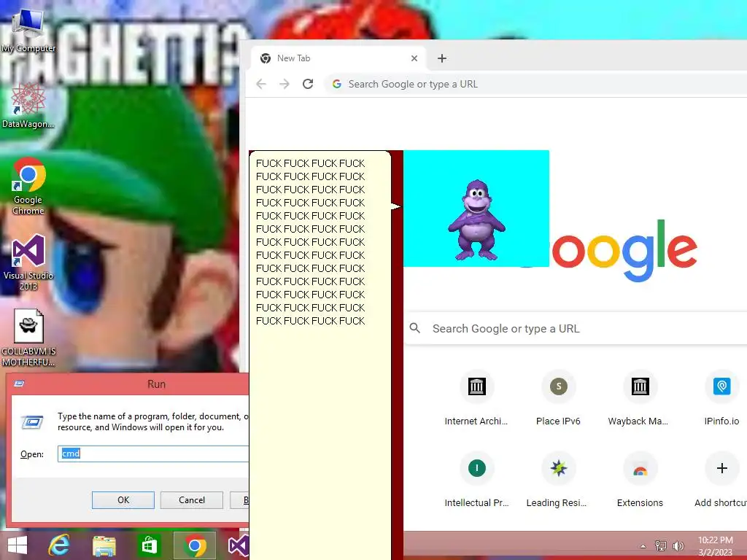Open the Wayback Ma... shortcut tile
The image size is (747, 560).
coord(640,398)
